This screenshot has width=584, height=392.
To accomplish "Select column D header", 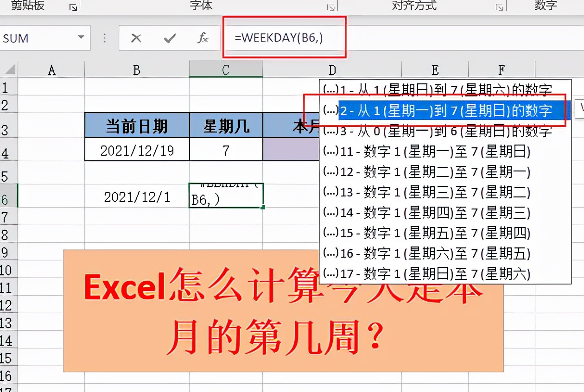I will pyautogui.click(x=332, y=70).
